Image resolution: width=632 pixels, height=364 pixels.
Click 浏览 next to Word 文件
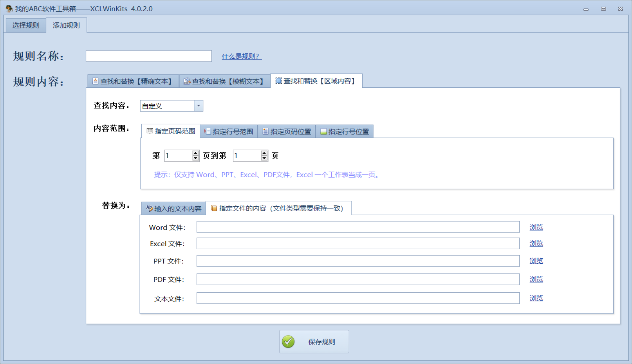point(536,227)
